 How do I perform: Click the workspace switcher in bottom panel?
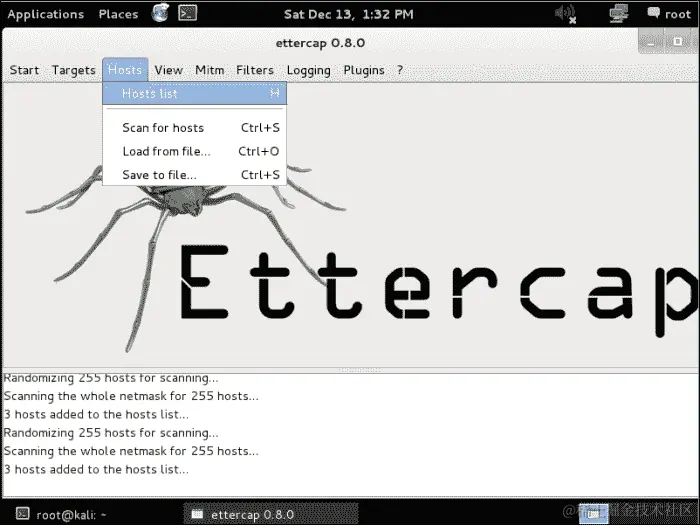pos(593,514)
